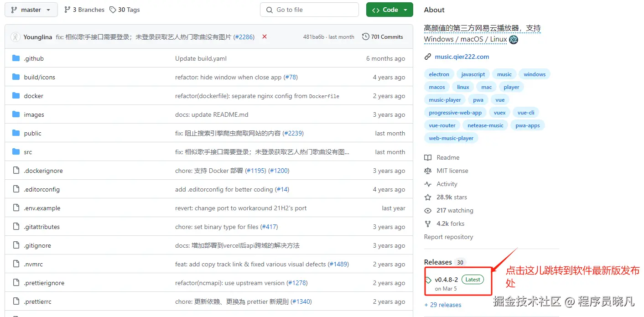Viewport: 644px width, 317px height.
Task: View the 3 Branches link
Action: click(84, 10)
